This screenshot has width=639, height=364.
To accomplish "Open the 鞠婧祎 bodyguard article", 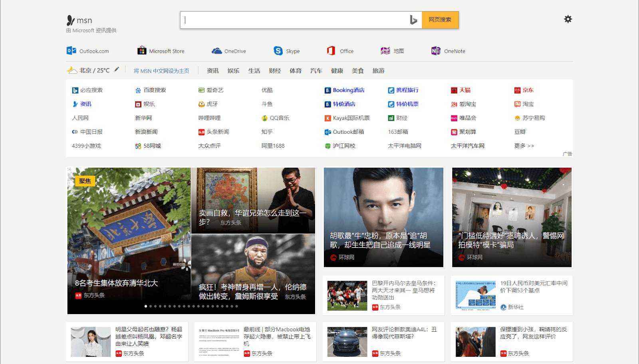I will (x=512, y=342).
